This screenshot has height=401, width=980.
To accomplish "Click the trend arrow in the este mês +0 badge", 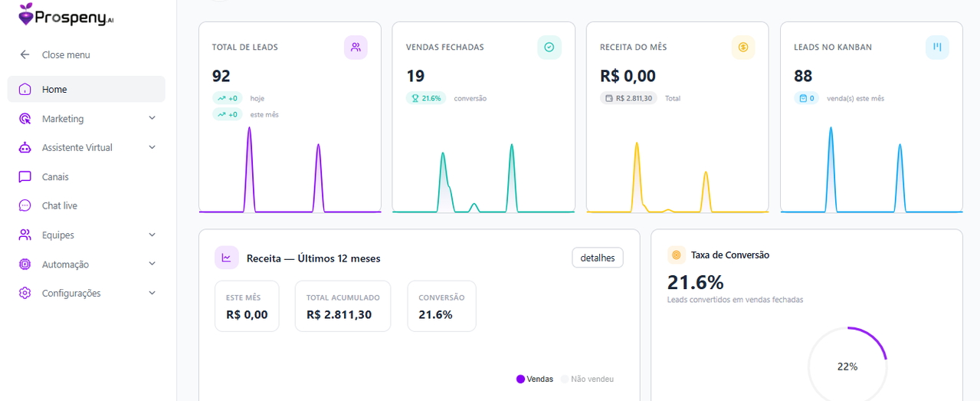I will pyautogui.click(x=221, y=114).
